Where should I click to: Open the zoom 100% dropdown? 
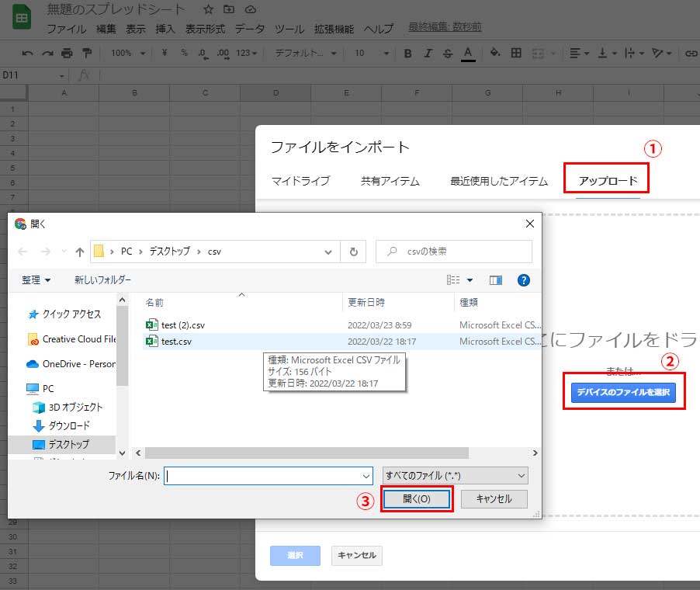click(129, 53)
